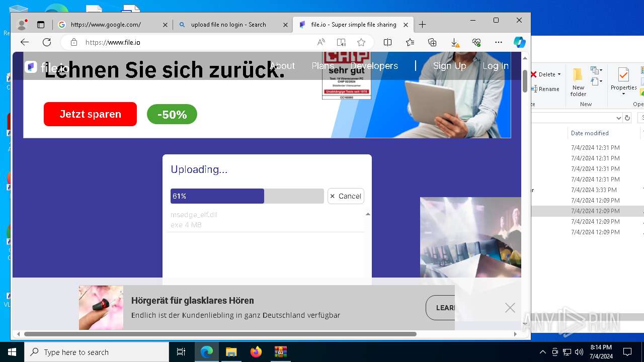Click hearing aid ad thumbnail image
Screen dimensions: 644x362
[101, 308]
